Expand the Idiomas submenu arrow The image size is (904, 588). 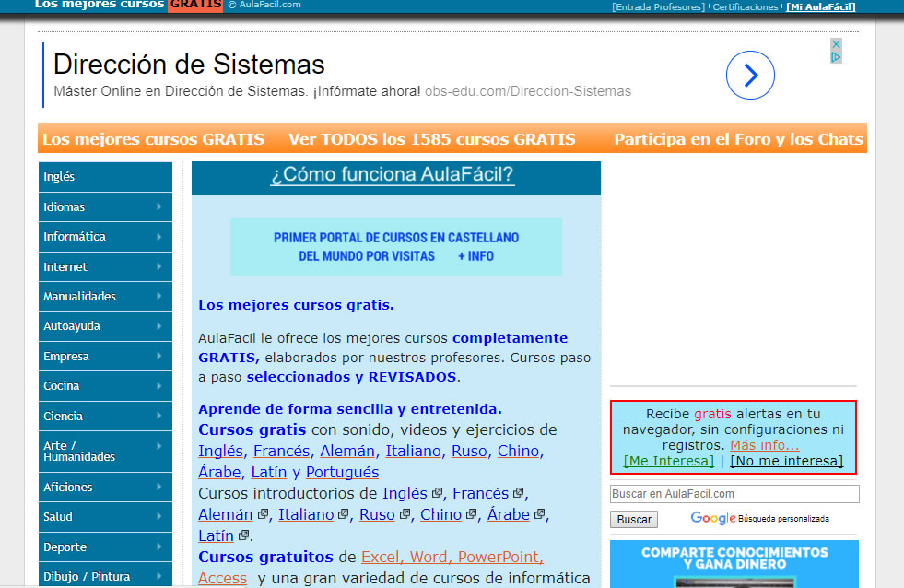point(159,206)
